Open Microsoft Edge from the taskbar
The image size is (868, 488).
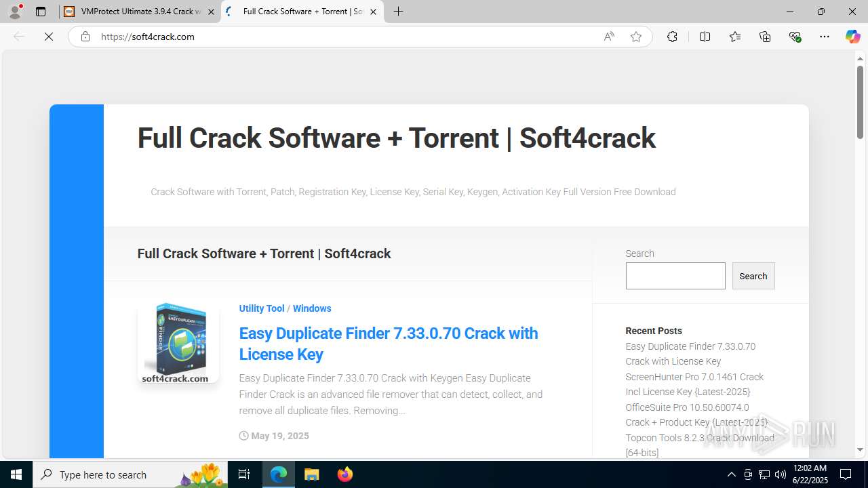tap(279, 474)
